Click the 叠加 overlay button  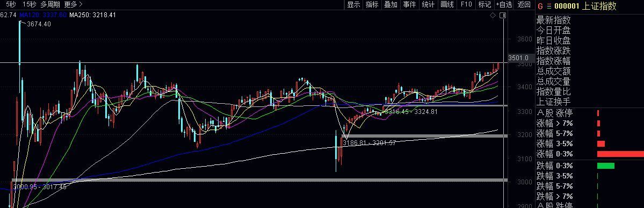[391, 4]
